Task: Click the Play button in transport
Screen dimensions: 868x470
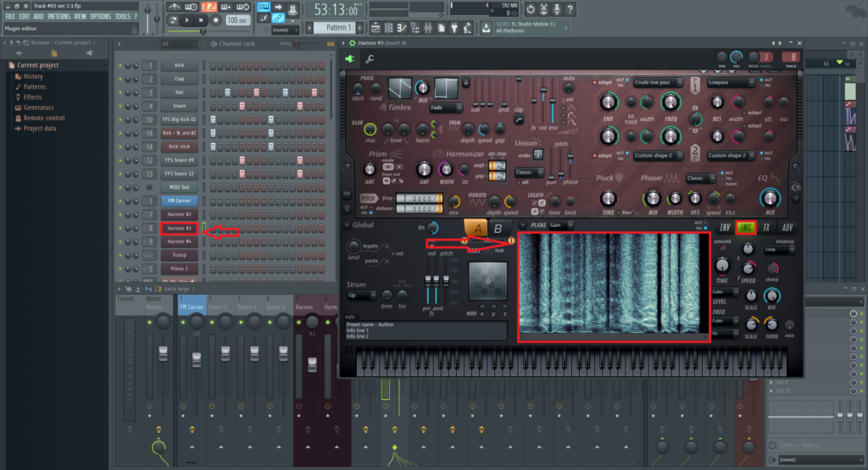Action: tap(187, 20)
